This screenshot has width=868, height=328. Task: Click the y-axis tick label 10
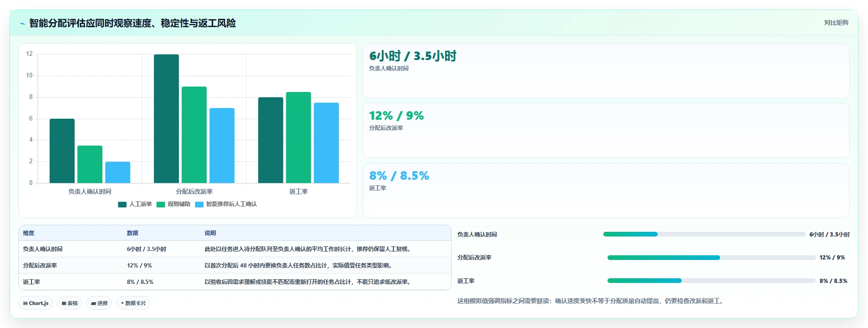click(29, 76)
